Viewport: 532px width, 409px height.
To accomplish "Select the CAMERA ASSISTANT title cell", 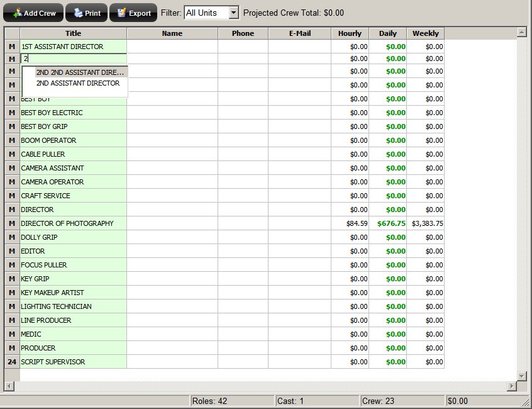I will pyautogui.click(x=74, y=168).
